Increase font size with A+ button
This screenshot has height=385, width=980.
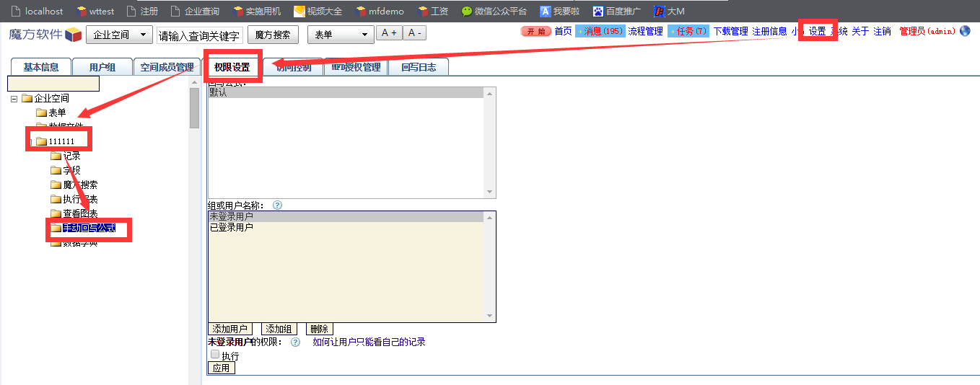[389, 33]
